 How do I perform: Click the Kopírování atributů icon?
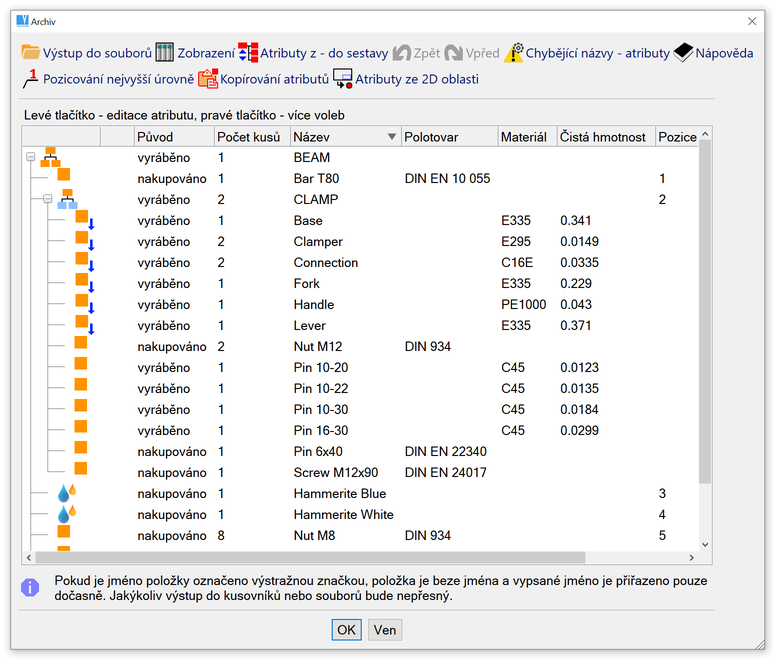point(208,78)
